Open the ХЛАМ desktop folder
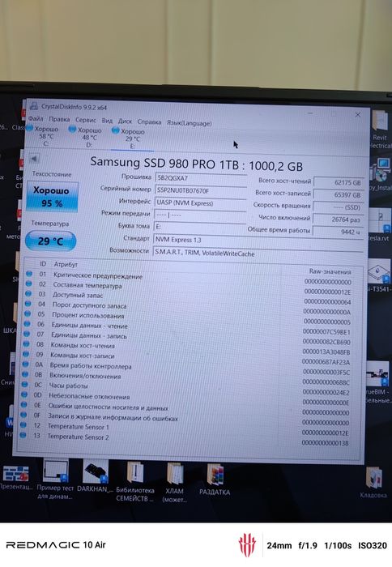The width and height of the screenshot is (392, 567). (x=175, y=483)
